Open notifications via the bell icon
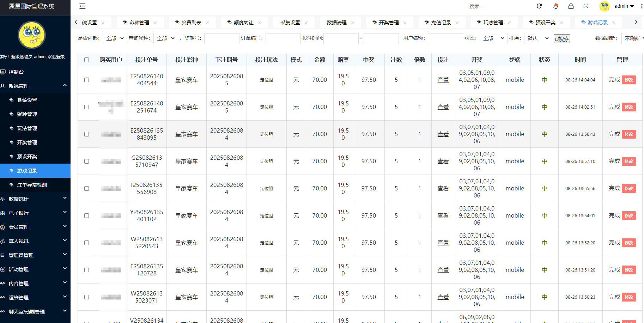The height and width of the screenshot is (323, 644). (x=555, y=6)
